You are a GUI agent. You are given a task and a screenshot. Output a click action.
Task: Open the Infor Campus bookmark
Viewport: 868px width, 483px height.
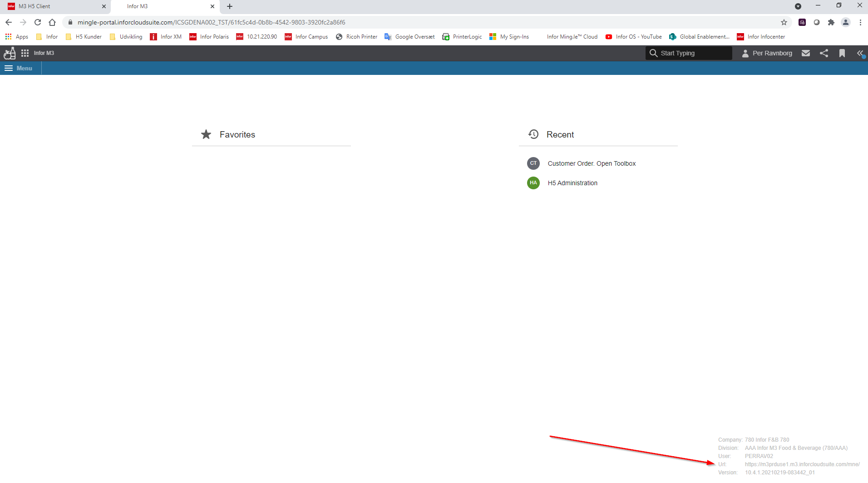pyautogui.click(x=306, y=37)
